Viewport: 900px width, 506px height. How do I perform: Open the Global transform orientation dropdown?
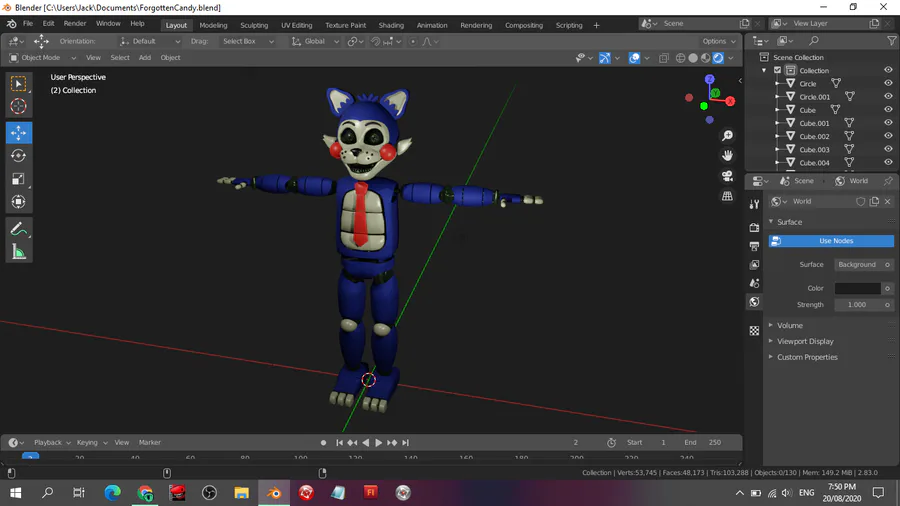click(x=315, y=41)
